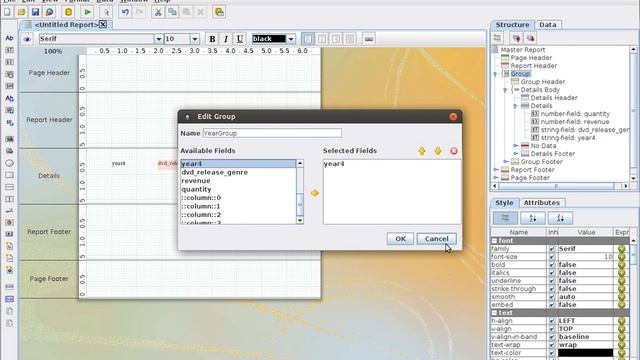Select Page Header in Structure tree
Viewport: 640px width, 360px height.
coord(531,58)
